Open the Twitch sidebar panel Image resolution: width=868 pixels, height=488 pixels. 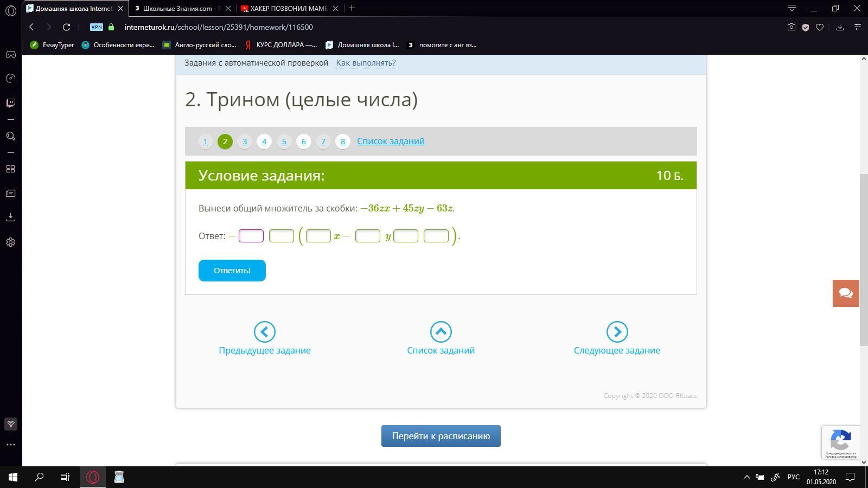click(x=10, y=103)
